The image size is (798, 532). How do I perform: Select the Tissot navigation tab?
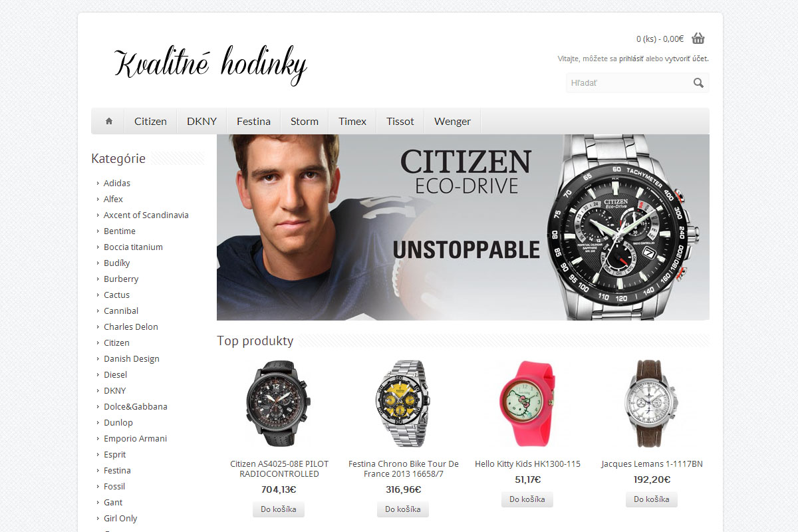[400, 121]
